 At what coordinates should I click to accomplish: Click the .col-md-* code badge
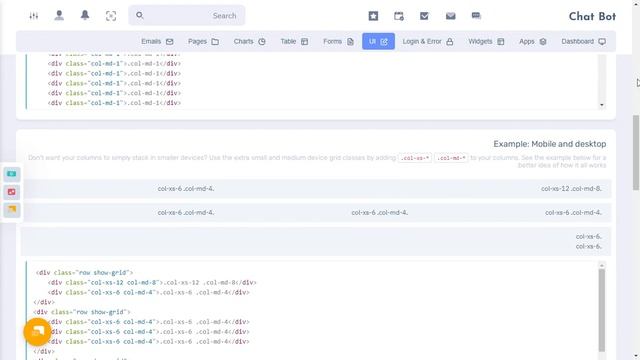point(451,158)
